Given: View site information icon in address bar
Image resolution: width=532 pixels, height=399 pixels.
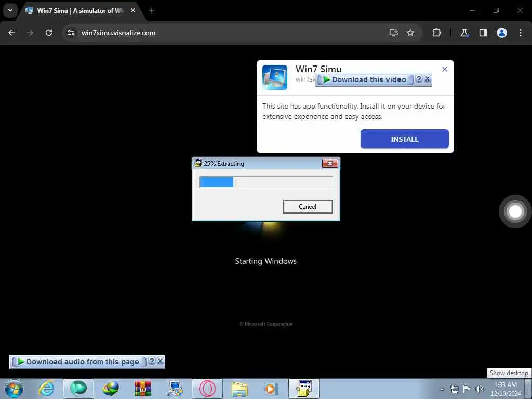Looking at the screenshot, I should [71, 33].
